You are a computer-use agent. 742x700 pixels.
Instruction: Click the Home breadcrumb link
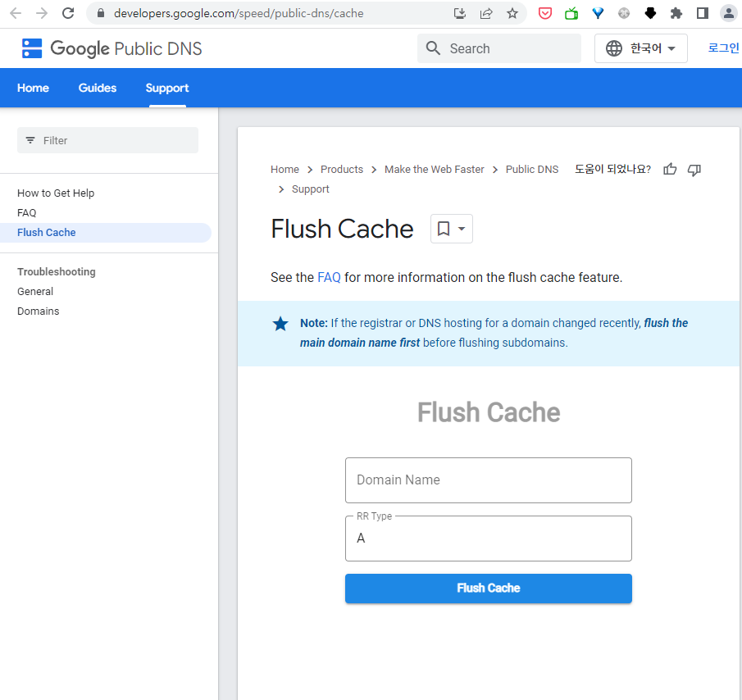point(285,170)
